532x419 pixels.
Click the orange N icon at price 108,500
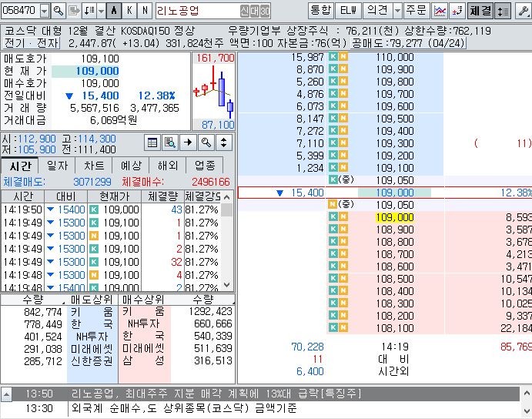(343, 278)
